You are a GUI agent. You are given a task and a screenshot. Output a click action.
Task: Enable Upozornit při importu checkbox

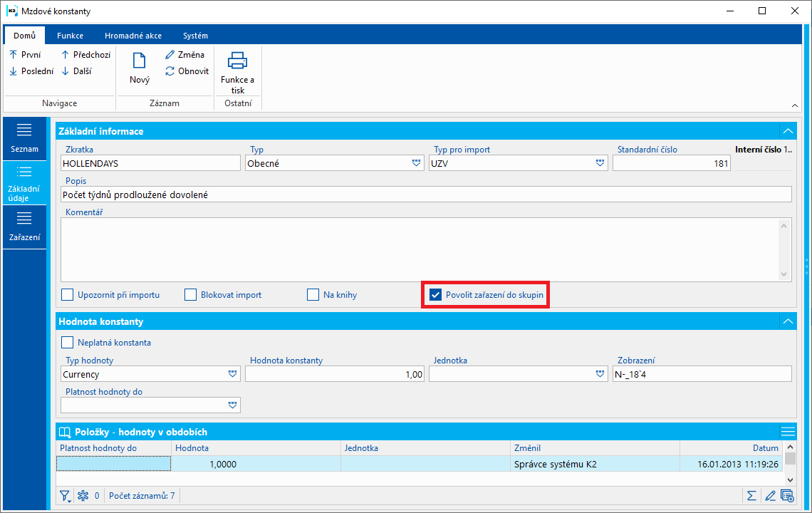point(68,295)
